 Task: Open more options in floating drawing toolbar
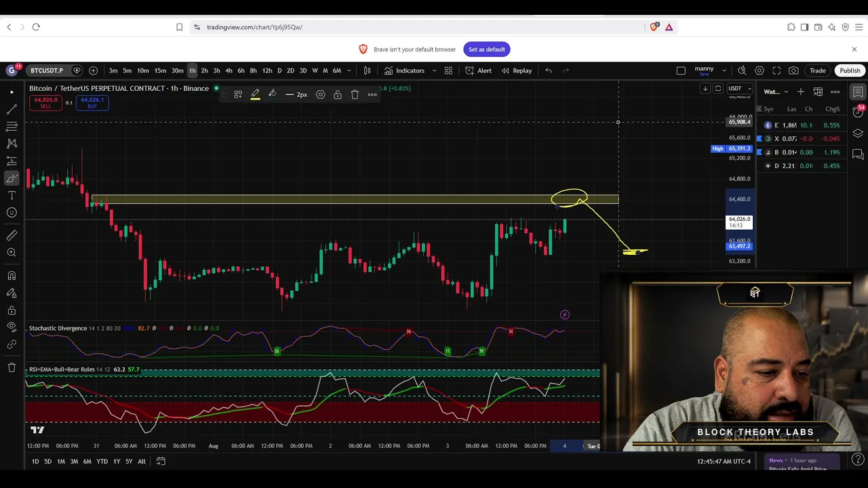click(x=372, y=94)
